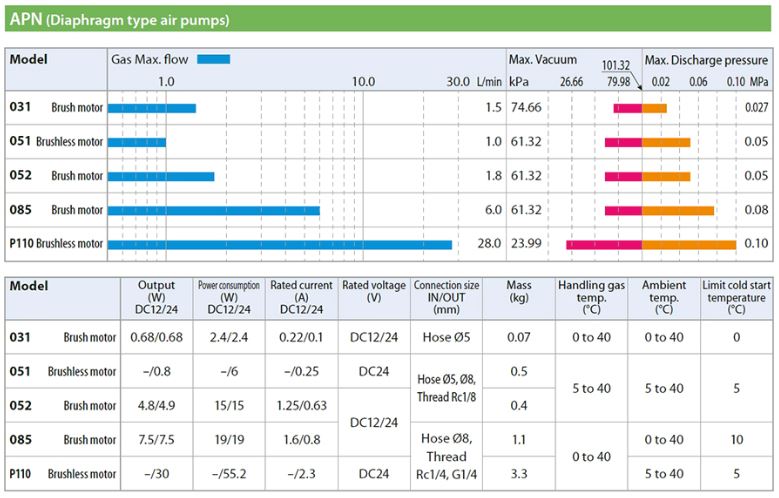Select the "23.99" vacuum value
Image resolution: width=779 pixels, height=498 pixels.
pos(526,244)
